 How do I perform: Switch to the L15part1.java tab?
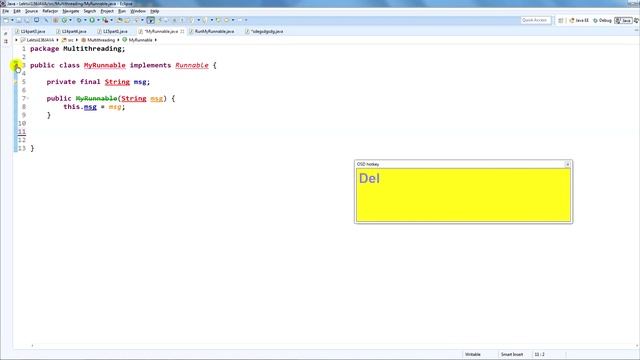pyautogui.click(x=113, y=31)
